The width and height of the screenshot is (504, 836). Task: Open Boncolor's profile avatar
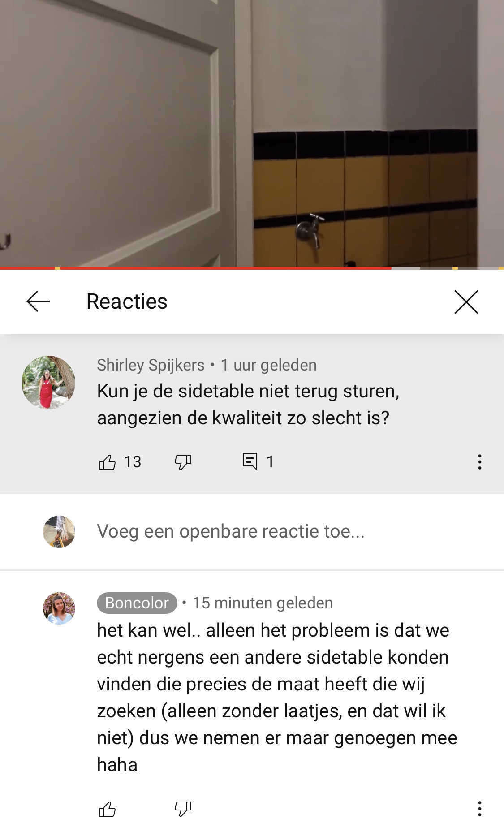click(x=59, y=608)
